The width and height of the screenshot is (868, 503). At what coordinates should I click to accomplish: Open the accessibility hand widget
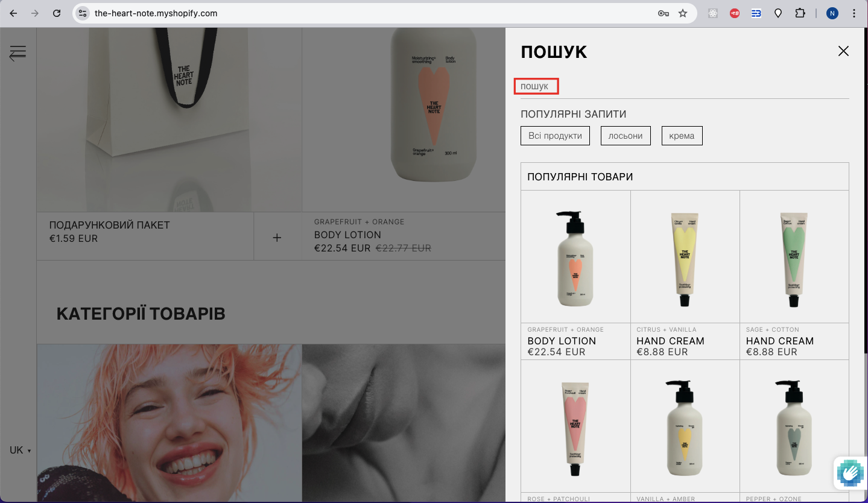coord(851,473)
